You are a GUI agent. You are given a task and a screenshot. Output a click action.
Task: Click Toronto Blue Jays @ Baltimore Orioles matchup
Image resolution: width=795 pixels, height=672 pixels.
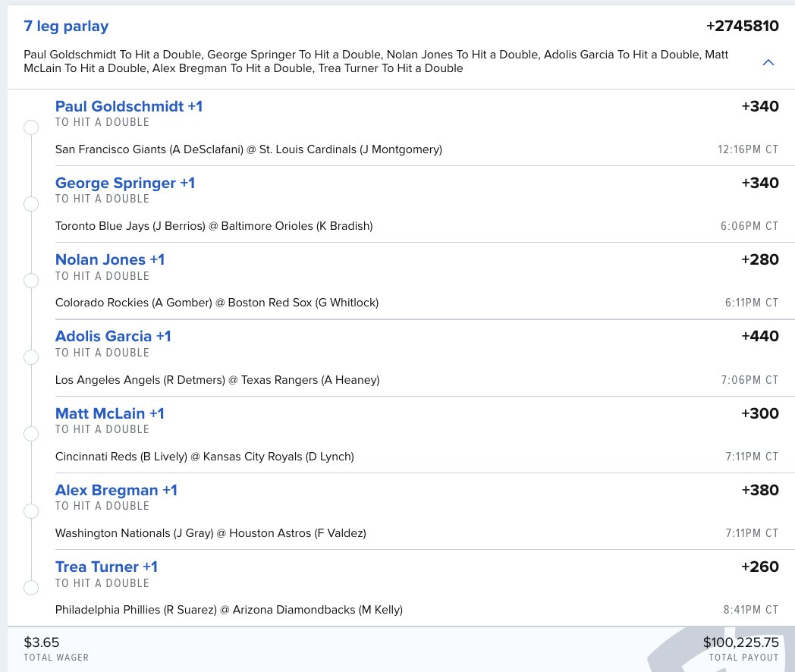point(214,226)
